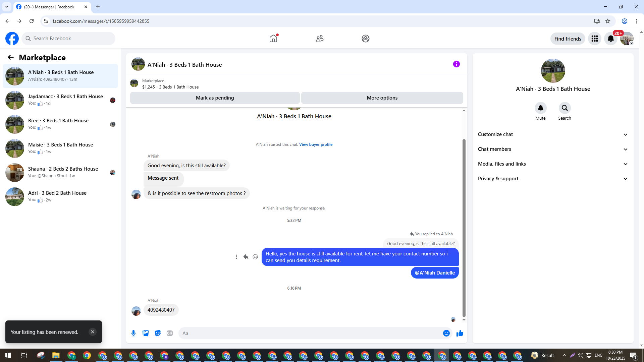The height and width of the screenshot is (362, 644).
Task: Open the sticker picker icon
Action: [x=158, y=333]
